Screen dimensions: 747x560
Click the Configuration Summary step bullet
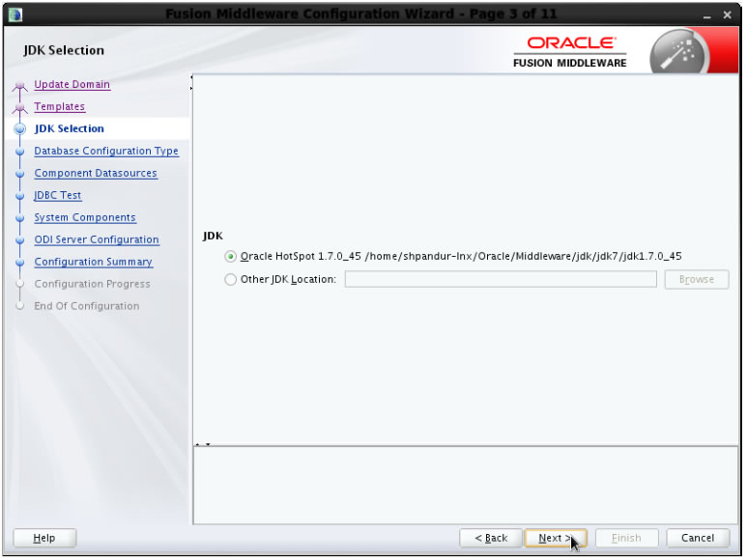tap(19, 263)
